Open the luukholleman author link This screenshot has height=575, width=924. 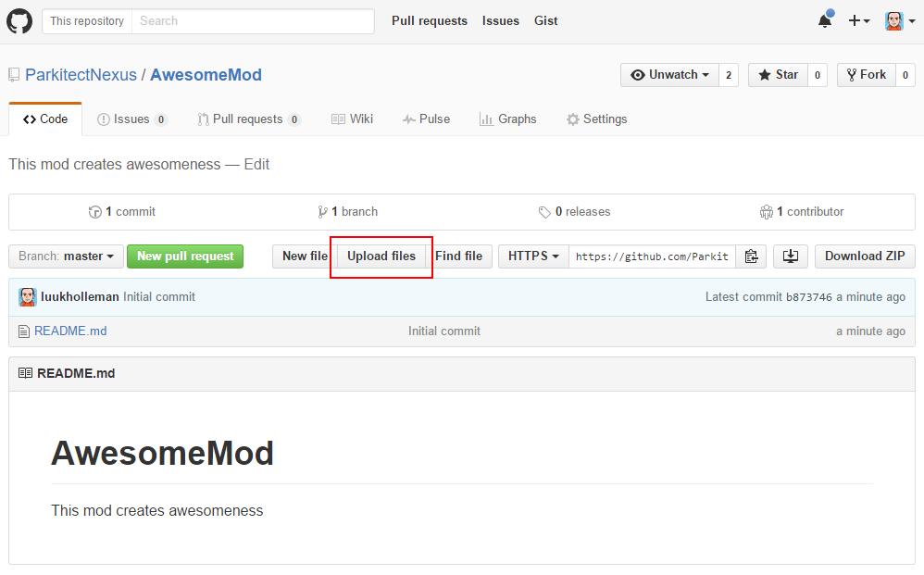click(80, 297)
